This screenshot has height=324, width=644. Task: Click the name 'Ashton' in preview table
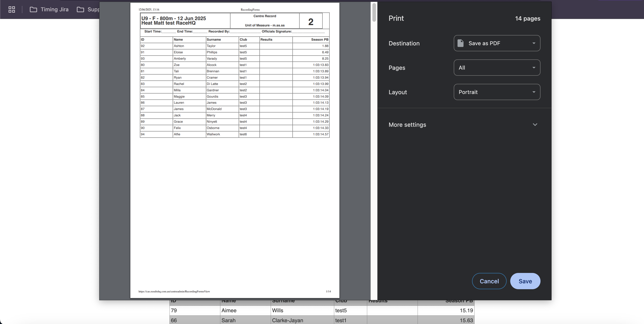pyautogui.click(x=179, y=46)
